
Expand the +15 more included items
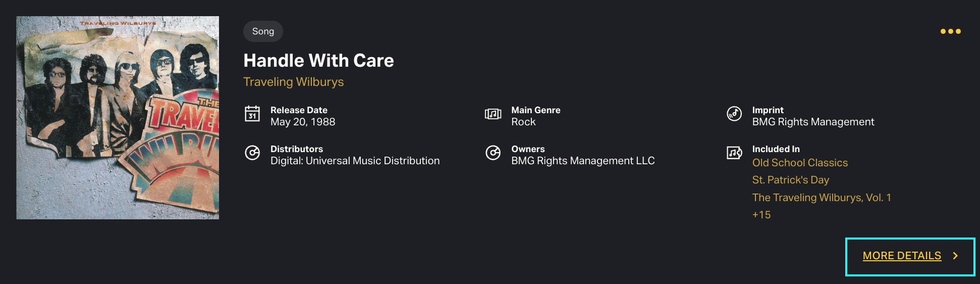tap(761, 215)
